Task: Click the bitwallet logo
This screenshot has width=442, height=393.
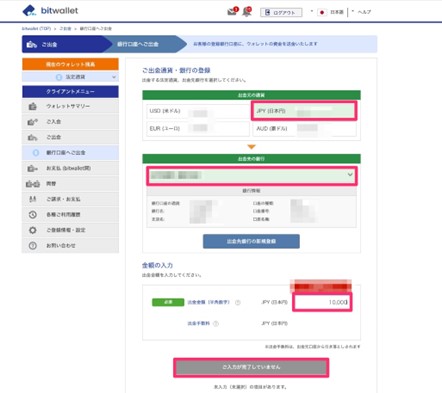Action: point(50,11)
